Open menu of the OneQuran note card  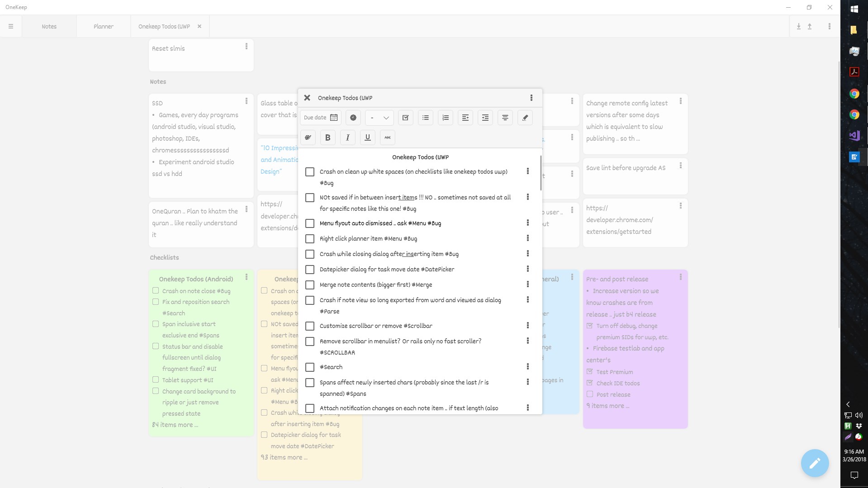click(x=247, y=209)
